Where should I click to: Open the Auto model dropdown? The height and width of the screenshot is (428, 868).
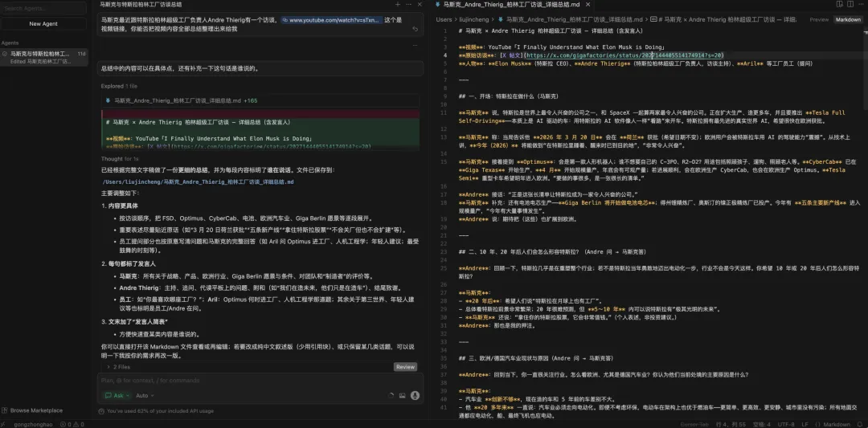(x=145, y=395)
